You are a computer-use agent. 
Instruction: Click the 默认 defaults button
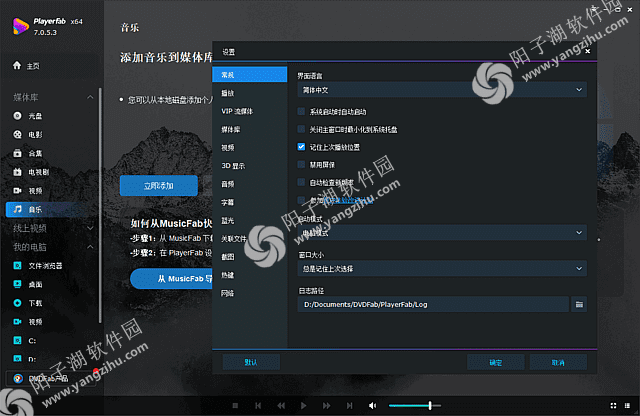[x=251, y=362]
